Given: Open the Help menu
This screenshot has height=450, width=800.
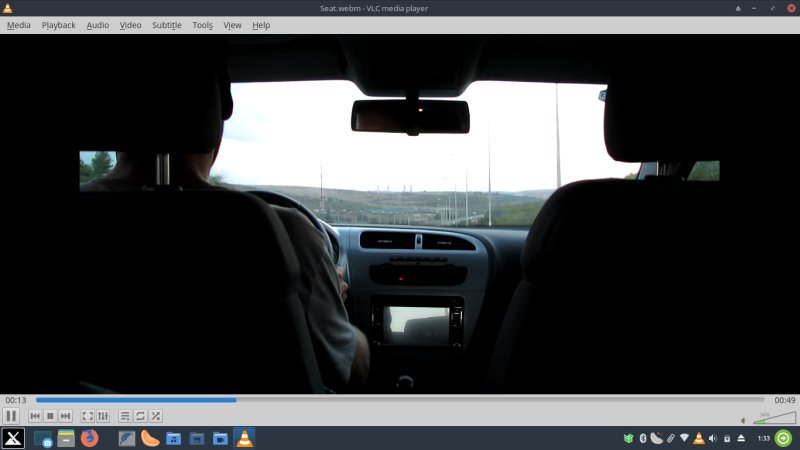Looking at the screenshot, I should point(261,25).
